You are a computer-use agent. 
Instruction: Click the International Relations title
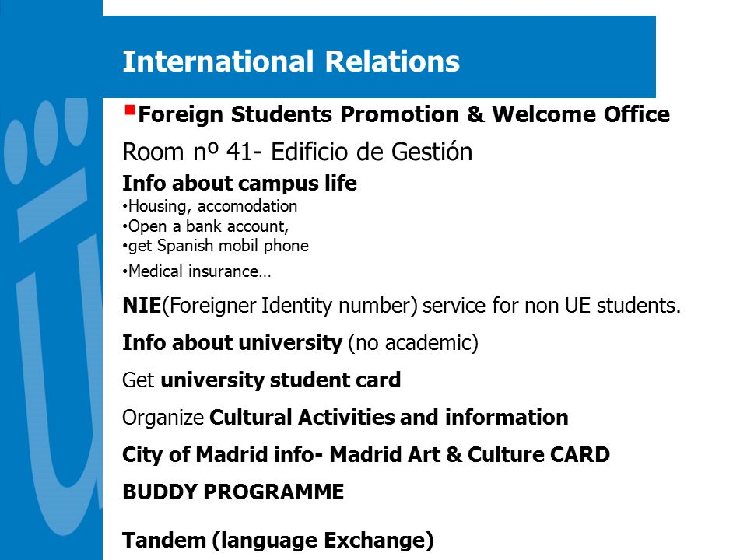click(291, 62)
